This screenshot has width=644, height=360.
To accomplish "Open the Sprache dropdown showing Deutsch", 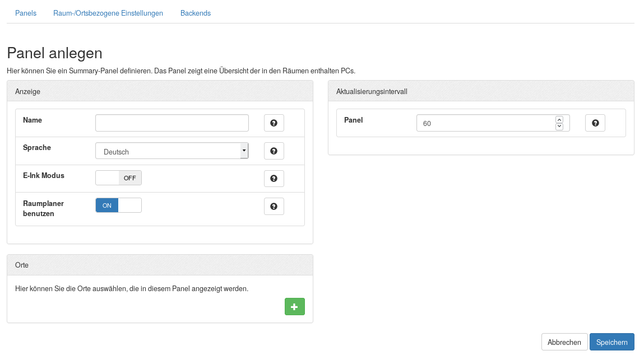I will [x=172, y=151].
